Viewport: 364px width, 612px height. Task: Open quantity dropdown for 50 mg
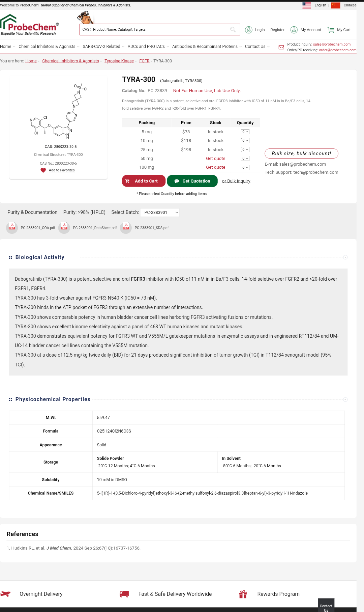coord(245,159)
